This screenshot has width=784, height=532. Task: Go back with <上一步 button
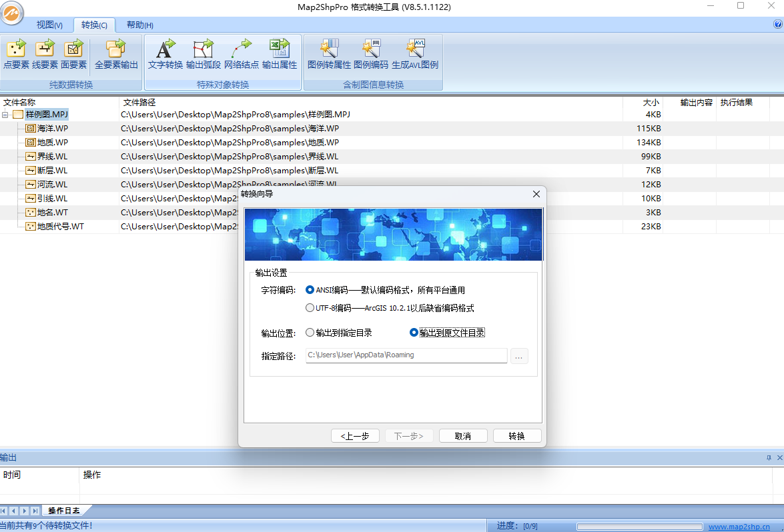click(x=355, y=436)
